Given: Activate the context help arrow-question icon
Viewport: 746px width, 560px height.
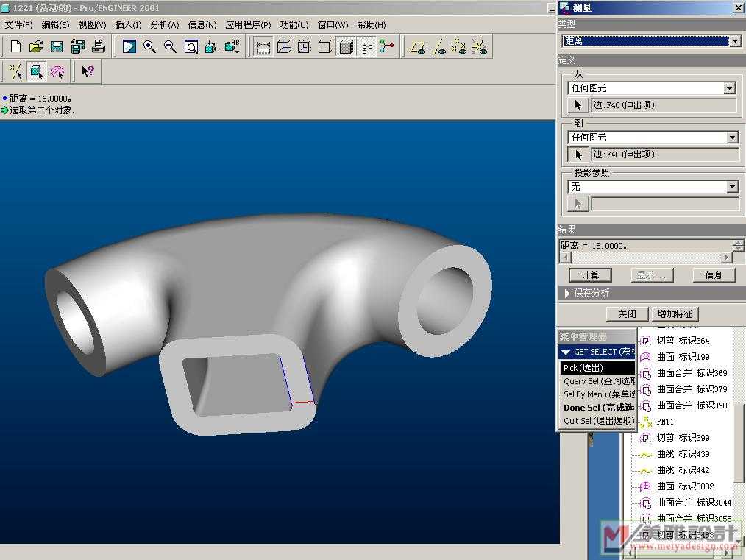Looking at the screenshot, I should (x=88, y=71).
